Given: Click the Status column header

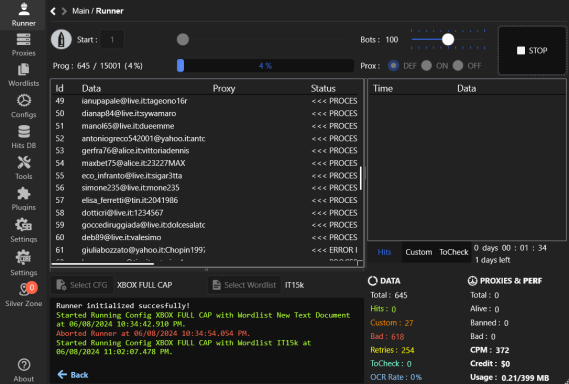Looking at the screenshot, I should coord(323,89).
